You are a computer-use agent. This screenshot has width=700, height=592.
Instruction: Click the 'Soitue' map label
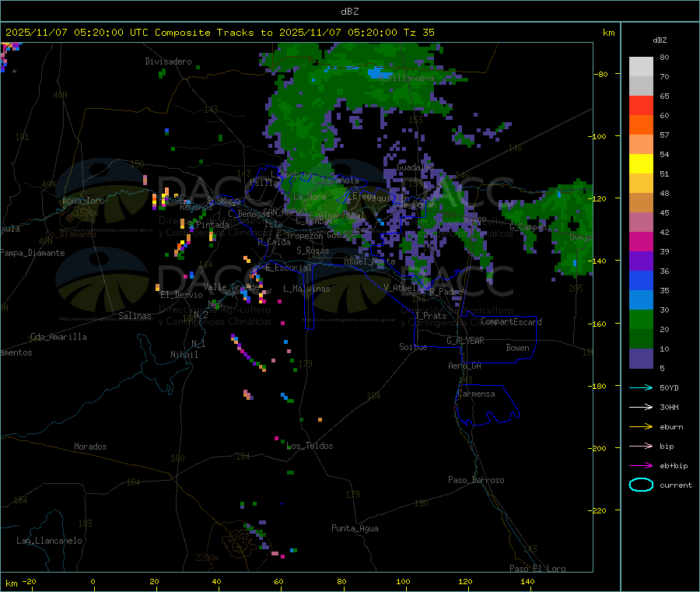pyautogui.click(x=413, y=347)
